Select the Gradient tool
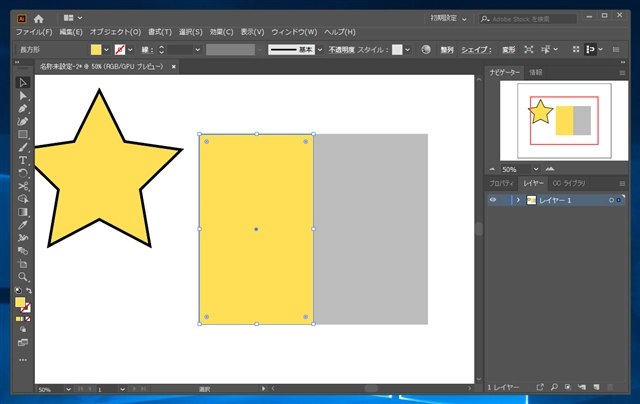640x404 pixels. coord(23,212)
